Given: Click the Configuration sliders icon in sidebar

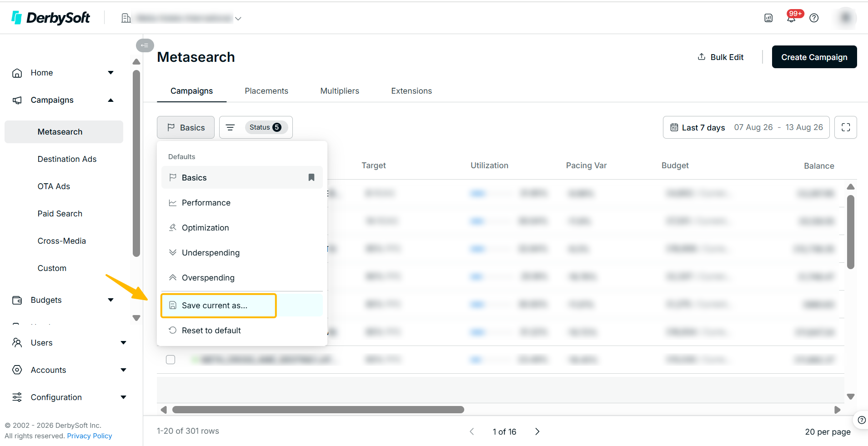Looking at the screenshot, I should click(x=17, y=397).
